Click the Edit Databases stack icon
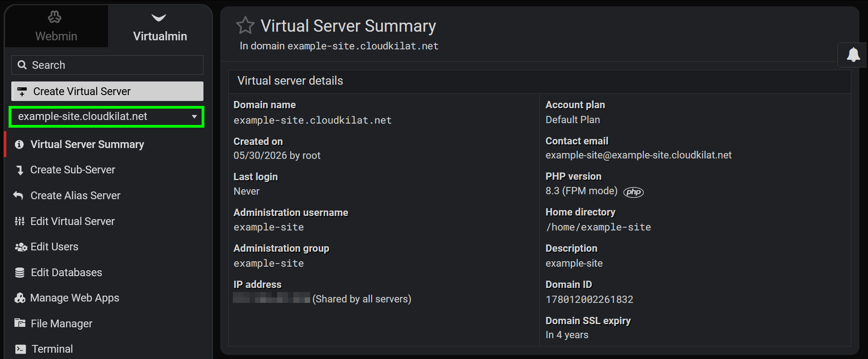Screen dimensions: 868x359 tap(20, 273)
